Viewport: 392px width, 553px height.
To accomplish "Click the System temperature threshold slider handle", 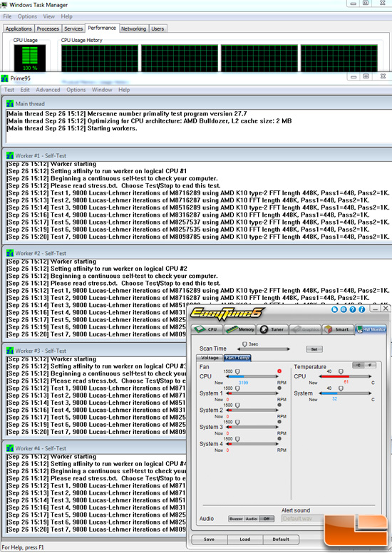I will (x=341, y=388).
